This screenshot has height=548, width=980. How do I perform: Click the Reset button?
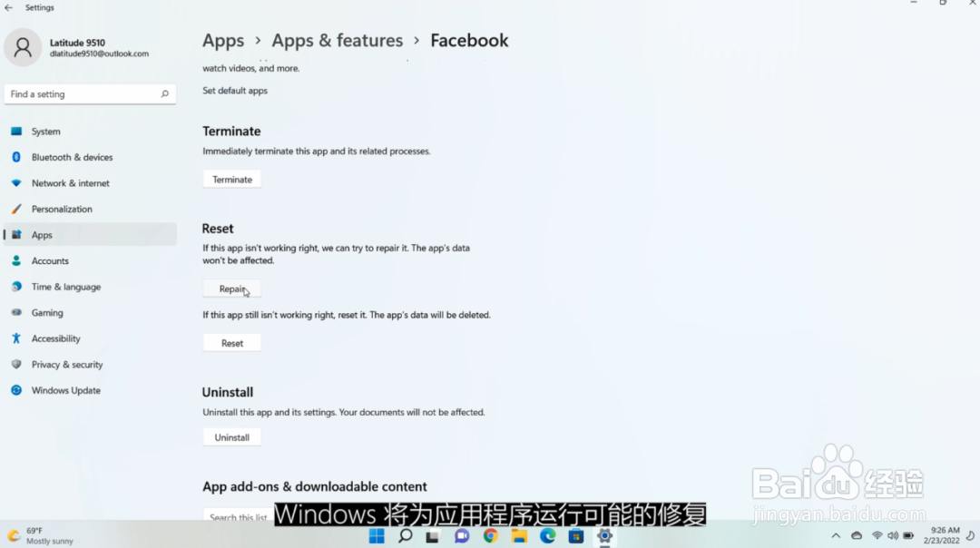[232, 343]
